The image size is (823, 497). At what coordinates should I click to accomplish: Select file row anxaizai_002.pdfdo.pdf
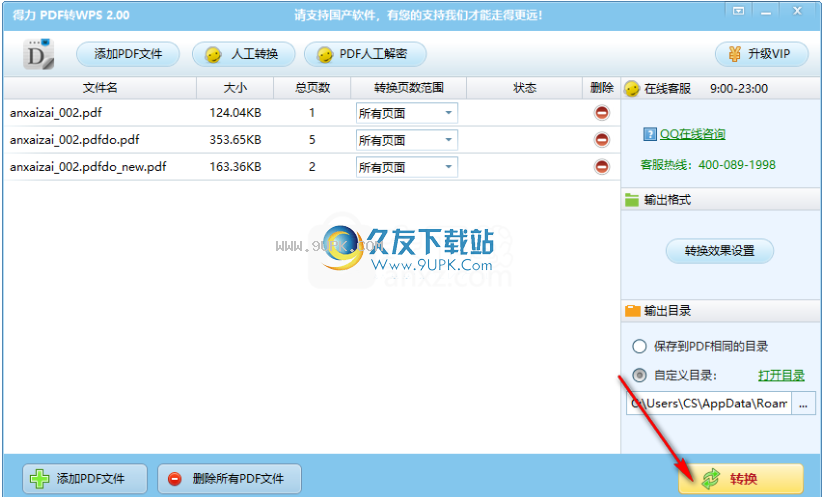(x=312, y=140)
